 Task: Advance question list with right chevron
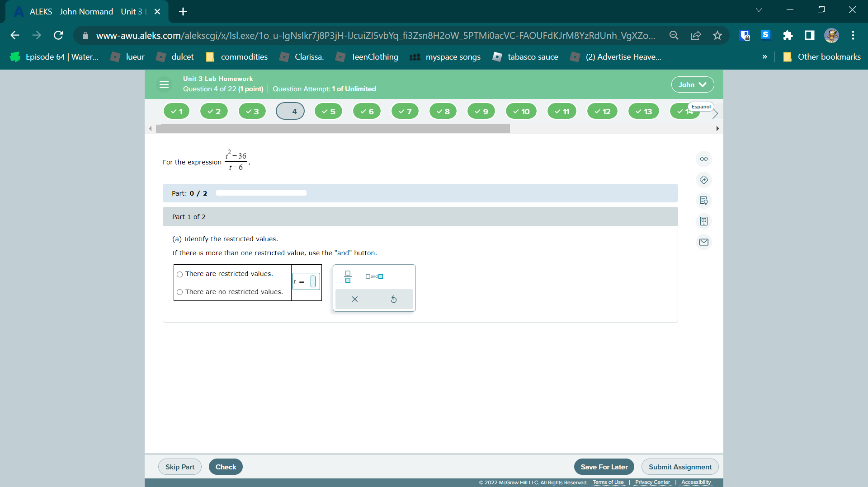[x=715, y=114]
